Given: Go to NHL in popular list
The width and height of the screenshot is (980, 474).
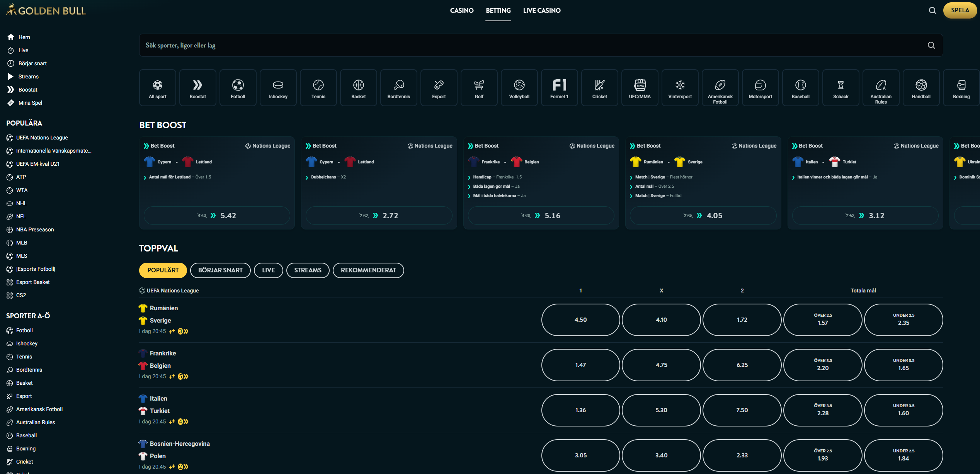Looking at the screenshot, I should click(17, 203).
